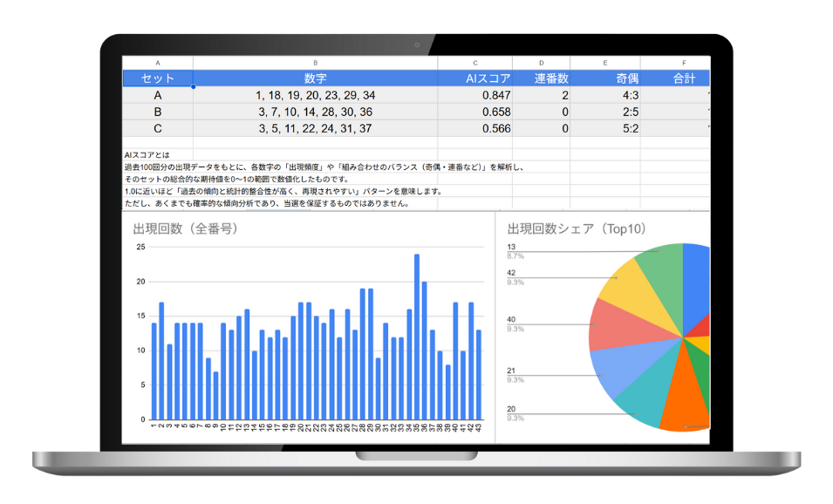Screen dimensions: 833x504
Task: Click the AIスコア header cell
Action: coord(475,78)
